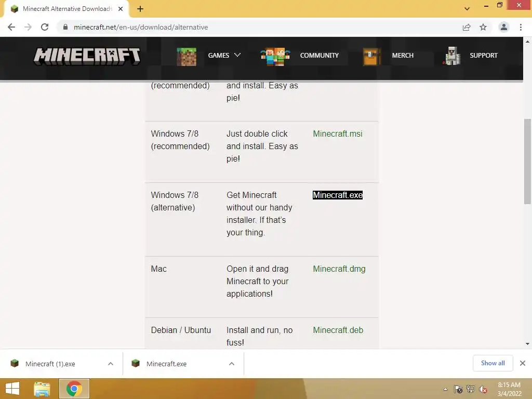Expand options arrow for Minecraft.exe download

tap(232, 364)
